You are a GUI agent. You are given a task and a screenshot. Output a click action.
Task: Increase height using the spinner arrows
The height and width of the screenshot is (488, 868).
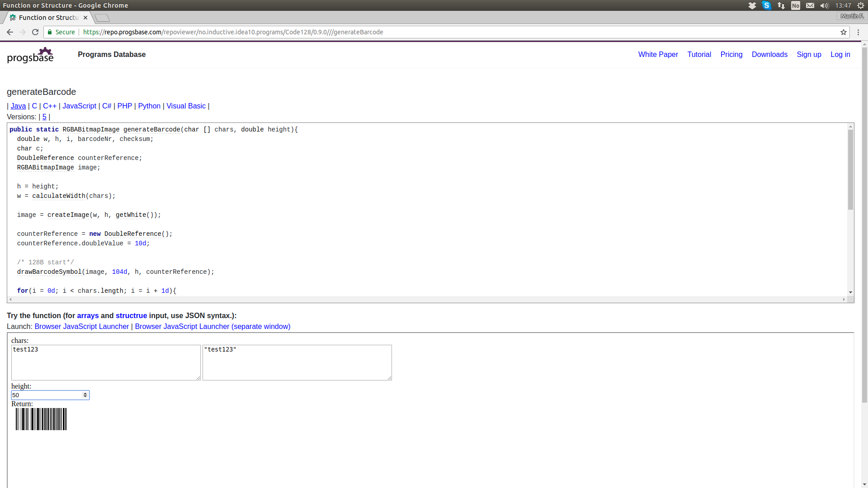tap(85, 394)
